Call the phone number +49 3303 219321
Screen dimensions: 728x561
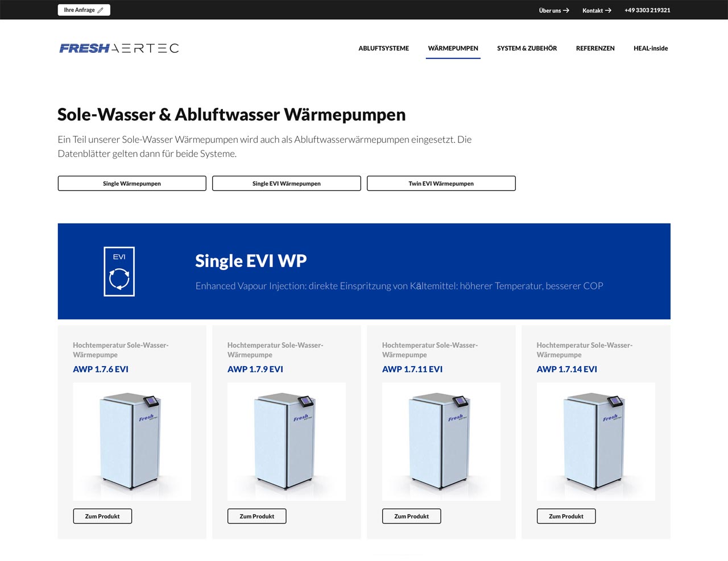point(647,10)
